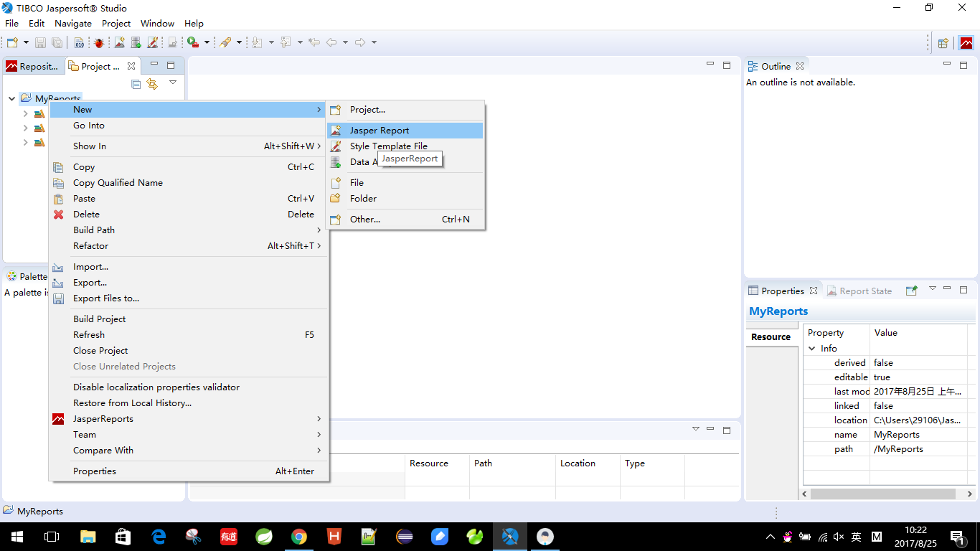Choose Delete from context menu
Screen dimensions: 980x551
coord(189,214)
